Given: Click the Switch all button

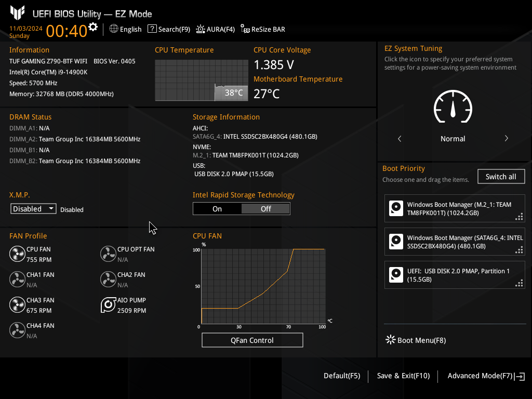Looking at the screenshot, I should pos(501,177).
